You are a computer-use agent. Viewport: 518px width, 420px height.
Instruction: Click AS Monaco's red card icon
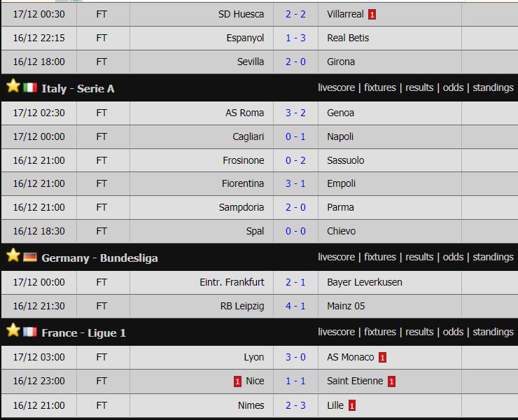pos(382,358)
